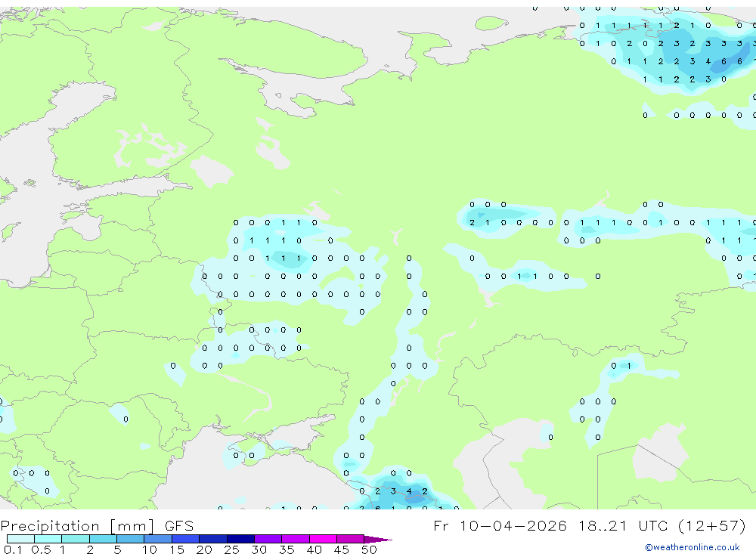Pick the 15–20 mm royal blue swatch
Screen dimensions: 756x554
click(x=186, y=539)
